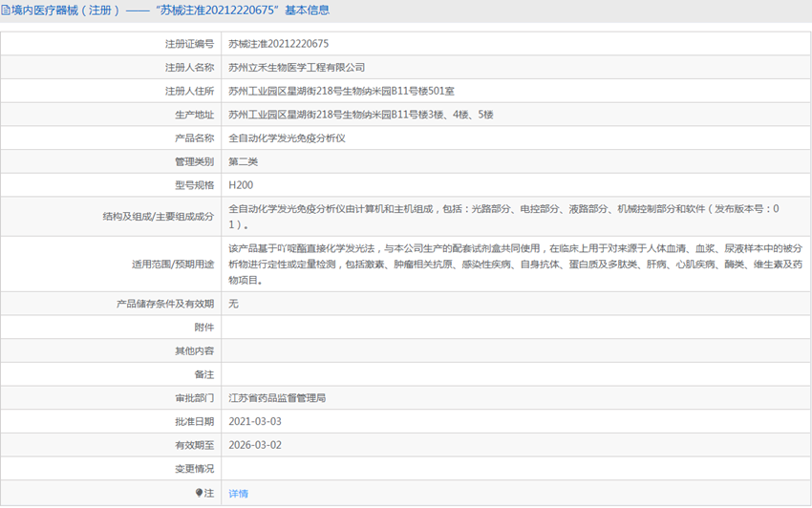Screen dimensions: 812x508
Task: Select registration number value 苏械注准20212220675
Action: click(x=278, y=44)
